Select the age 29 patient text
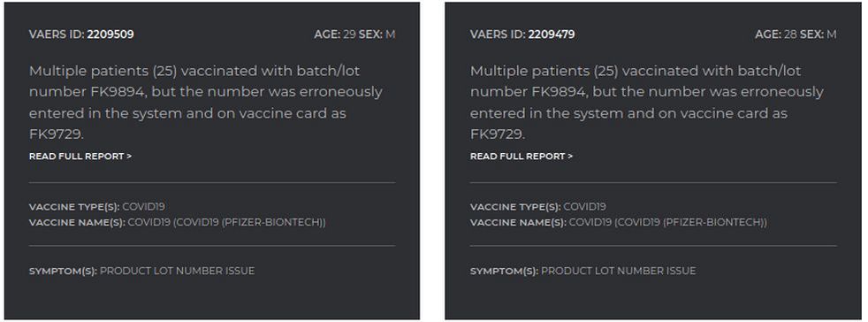 pos(335,34)
